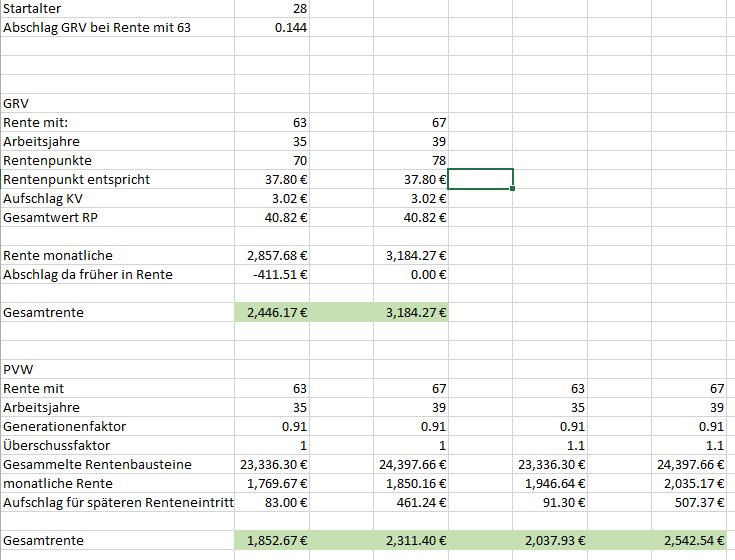Select the Startalter label cell
Viewport: 735px width, 560px height.
[x=117, y=8]
